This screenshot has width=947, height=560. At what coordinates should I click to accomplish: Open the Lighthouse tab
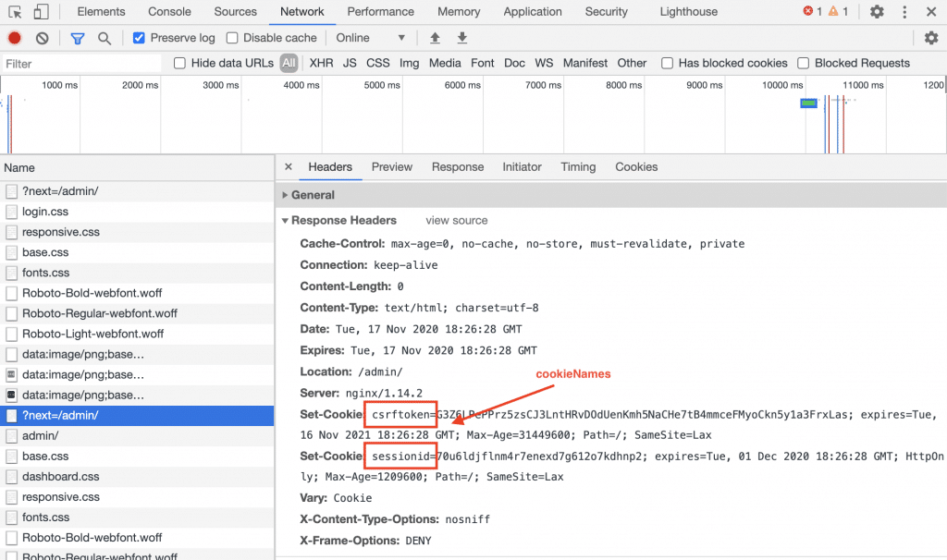click(x=688, y=11)
